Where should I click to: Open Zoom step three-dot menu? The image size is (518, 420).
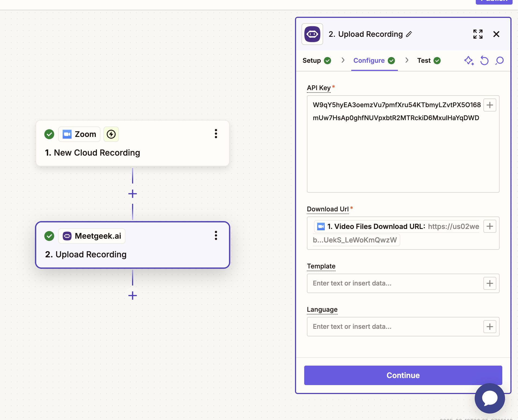click(216, 134)
